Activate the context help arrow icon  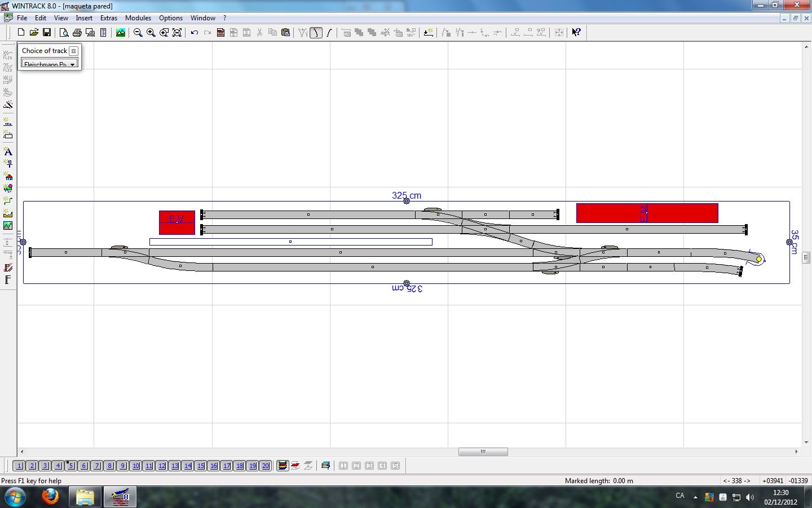click(x=576, y=33)
